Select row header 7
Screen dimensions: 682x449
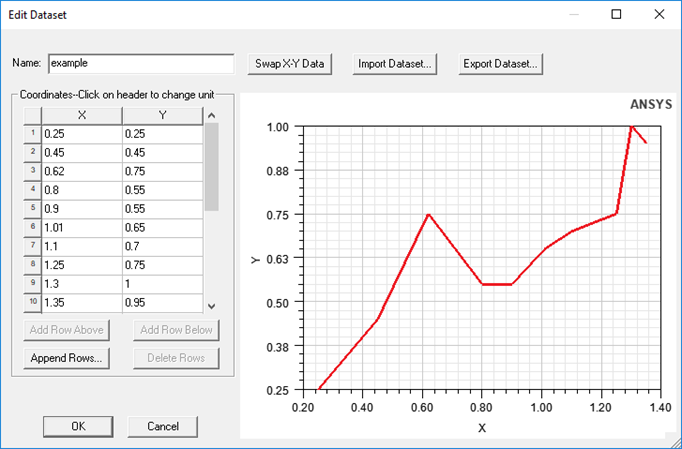point(33,246)
